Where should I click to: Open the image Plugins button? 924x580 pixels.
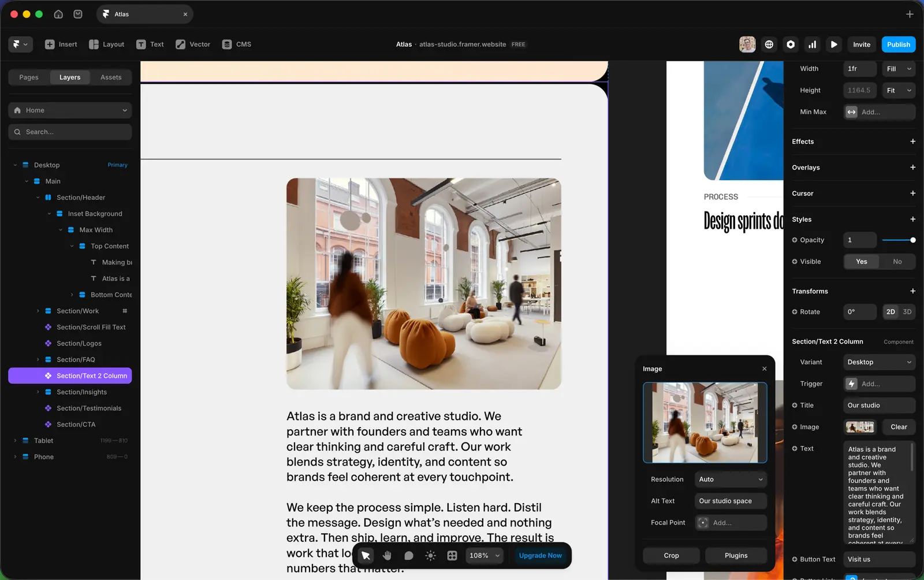click(736, 556)
